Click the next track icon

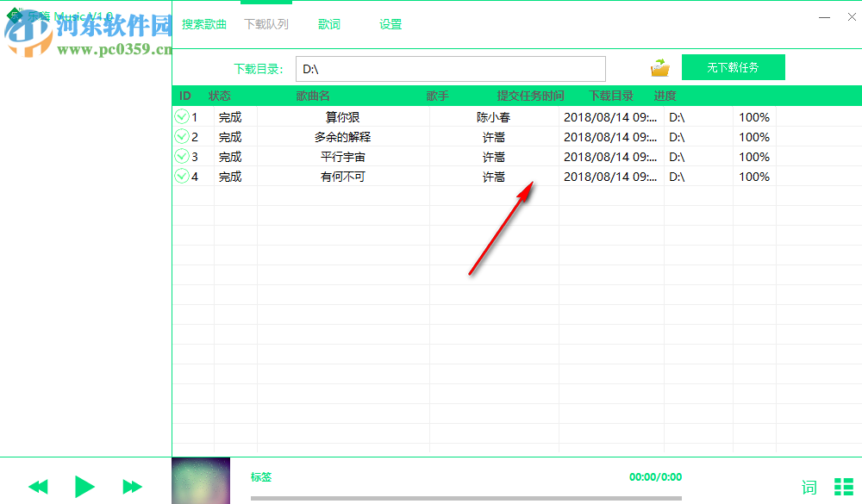point(131,487)
